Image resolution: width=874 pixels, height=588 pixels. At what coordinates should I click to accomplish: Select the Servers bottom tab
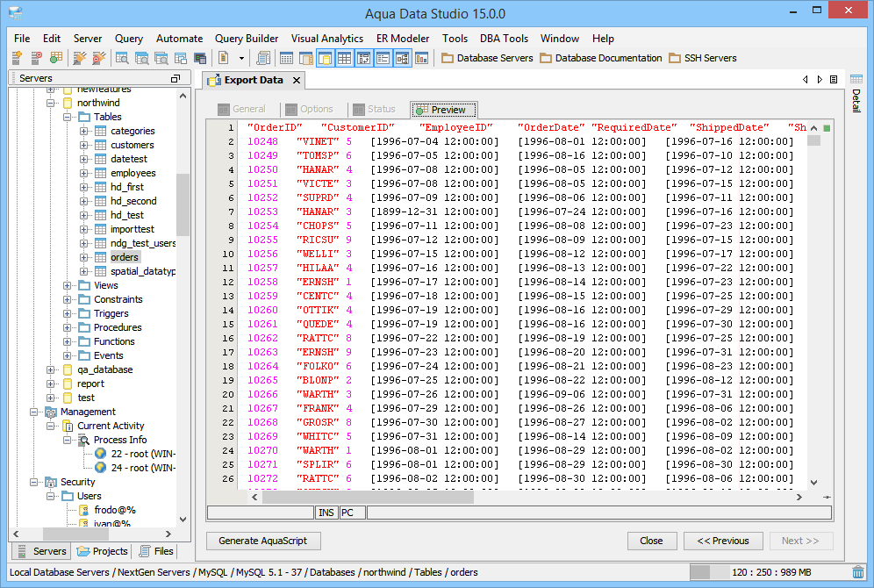42,551
